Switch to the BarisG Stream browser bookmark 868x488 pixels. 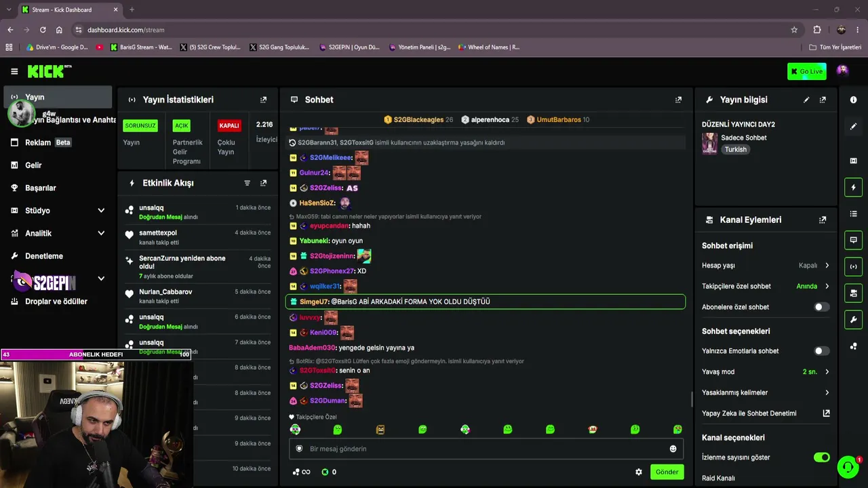140,47
